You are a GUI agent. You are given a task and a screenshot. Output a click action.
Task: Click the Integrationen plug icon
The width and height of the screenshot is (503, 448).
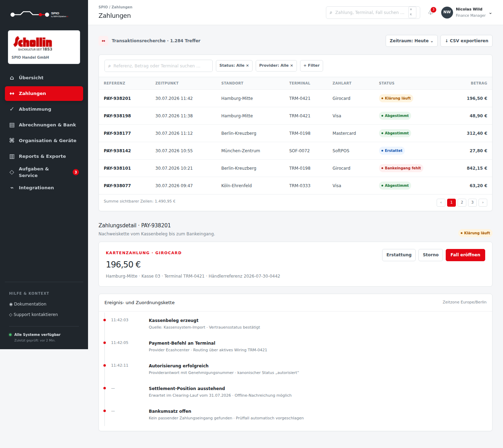click(12, 188)
